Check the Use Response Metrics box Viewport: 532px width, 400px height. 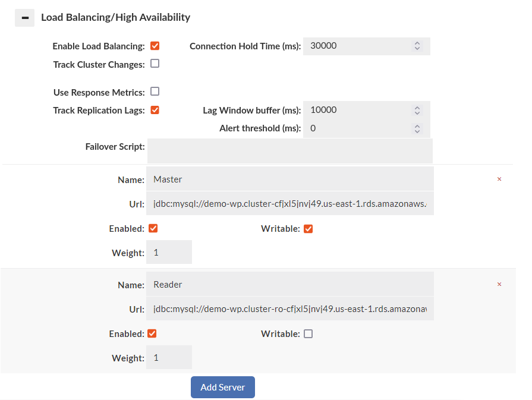tap(155, 92)
